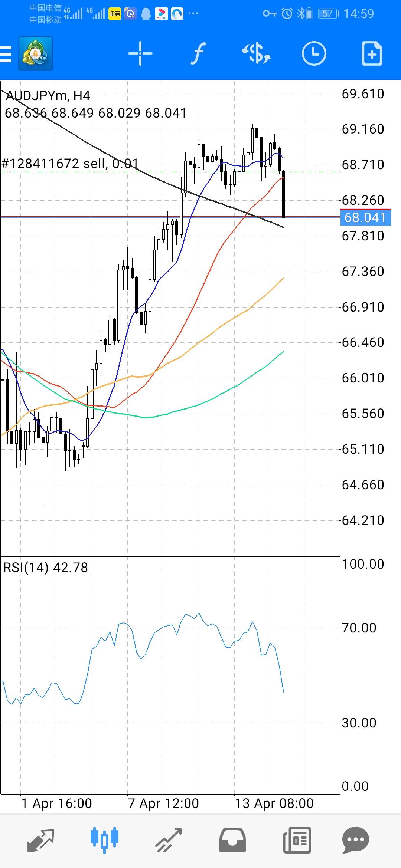The image size is (401, 868).
Task: Open the History inbox tab
Action: (x=232, y=840)
